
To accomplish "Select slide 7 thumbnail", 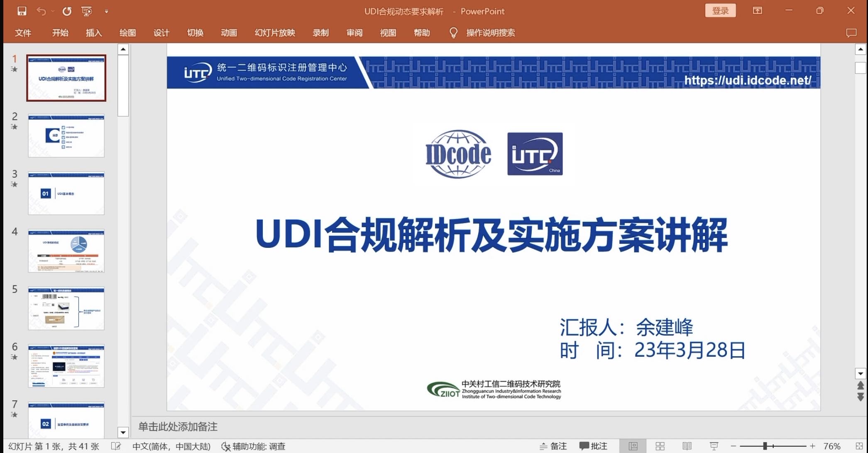I will [66, 420].
